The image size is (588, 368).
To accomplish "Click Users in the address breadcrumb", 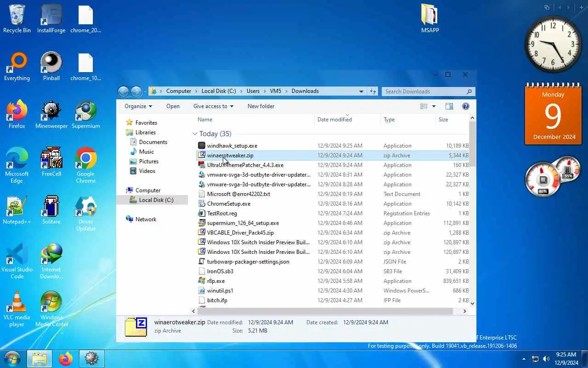I will 253,91.
